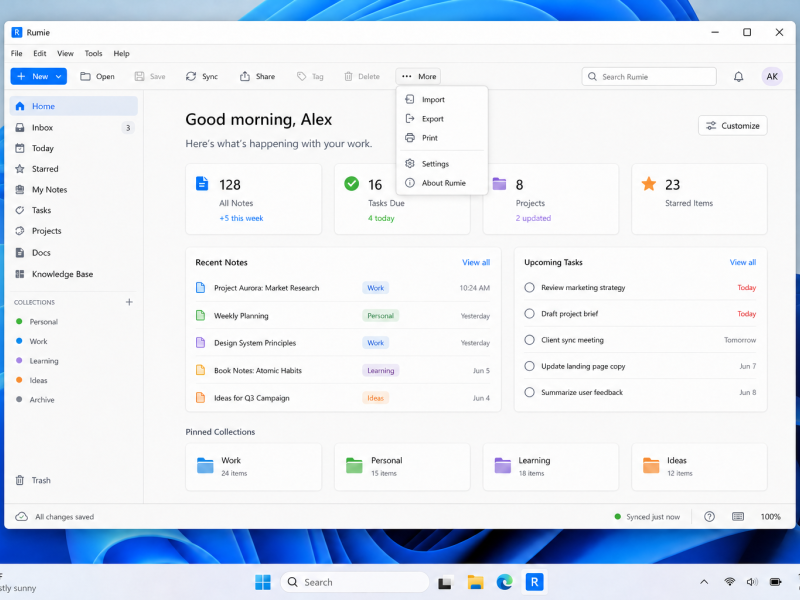Viewport: 800px width, 600px height.
Task: Select Home in the sidebar
Action: [x=73, y=106]
